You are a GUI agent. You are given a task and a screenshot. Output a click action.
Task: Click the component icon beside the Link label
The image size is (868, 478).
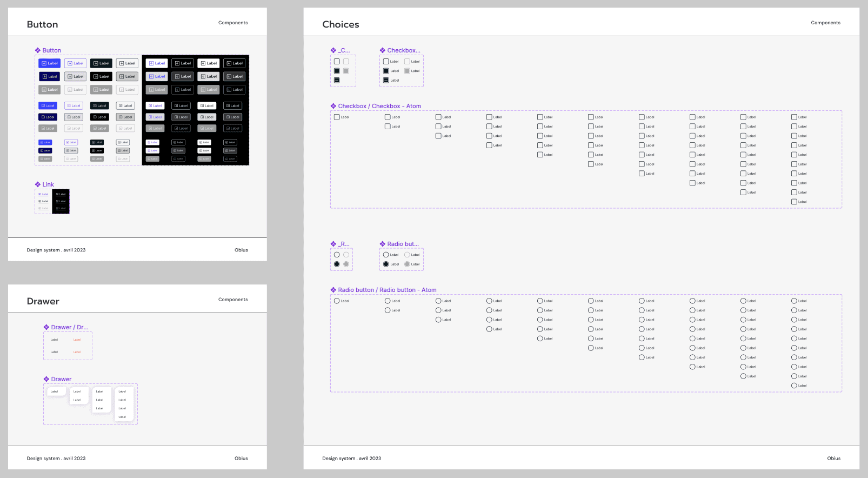coord(38,184)
